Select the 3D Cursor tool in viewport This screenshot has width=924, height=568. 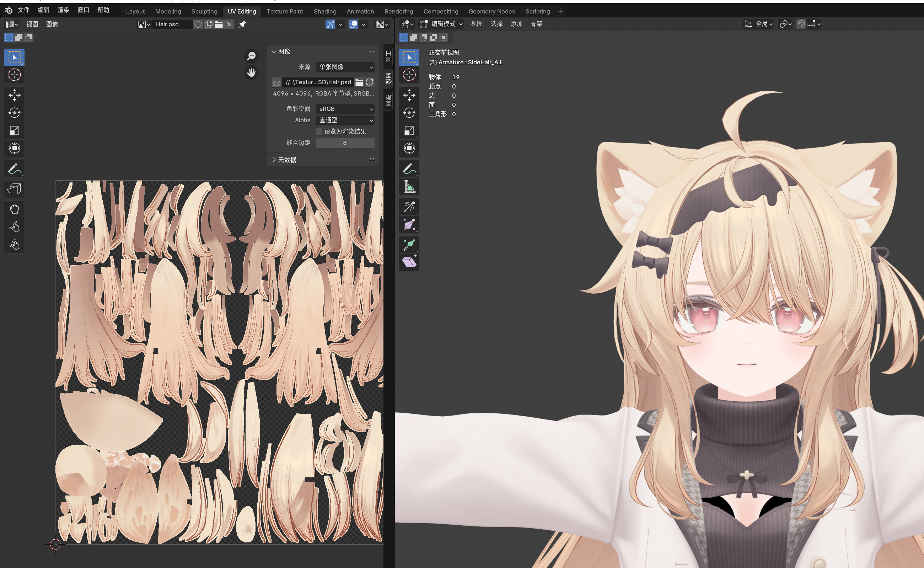(409, 75)
